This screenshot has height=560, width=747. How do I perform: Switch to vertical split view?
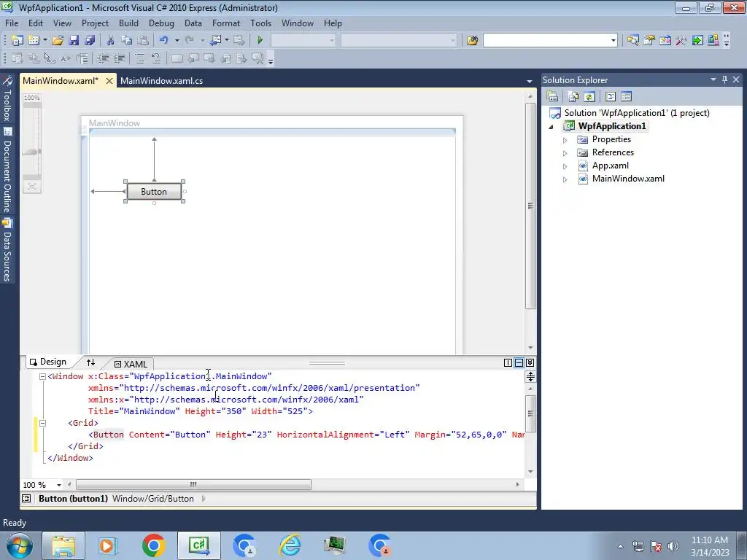[x=508, y=363]
